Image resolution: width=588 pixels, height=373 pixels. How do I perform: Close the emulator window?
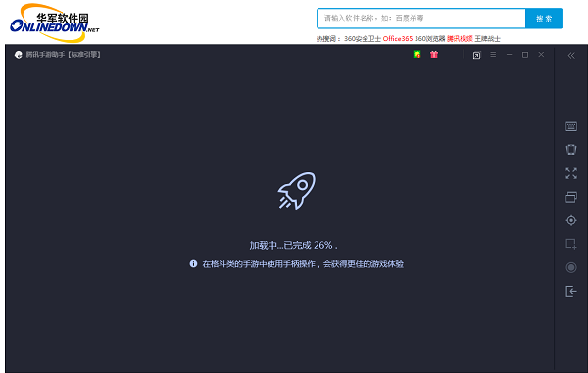coord(541,55)
